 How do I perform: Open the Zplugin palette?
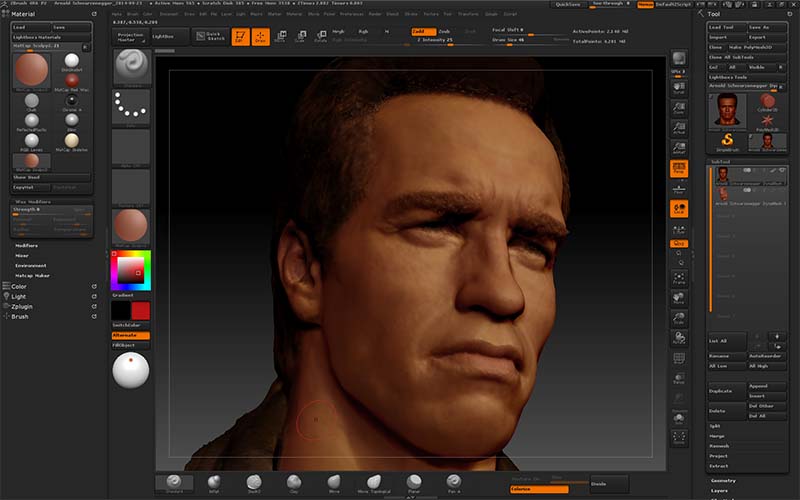point(22,307)
